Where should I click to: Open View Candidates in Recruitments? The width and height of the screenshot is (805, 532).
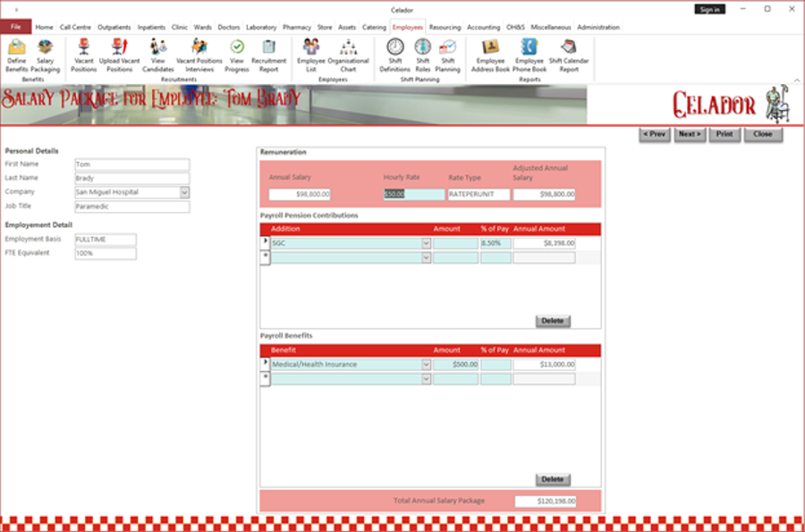[x=158, y=55]
